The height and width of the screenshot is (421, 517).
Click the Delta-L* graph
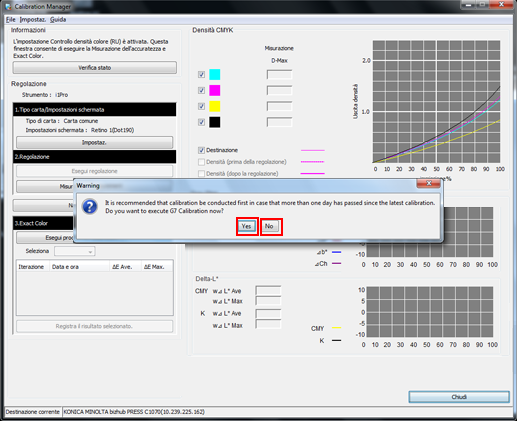point(430,312)
